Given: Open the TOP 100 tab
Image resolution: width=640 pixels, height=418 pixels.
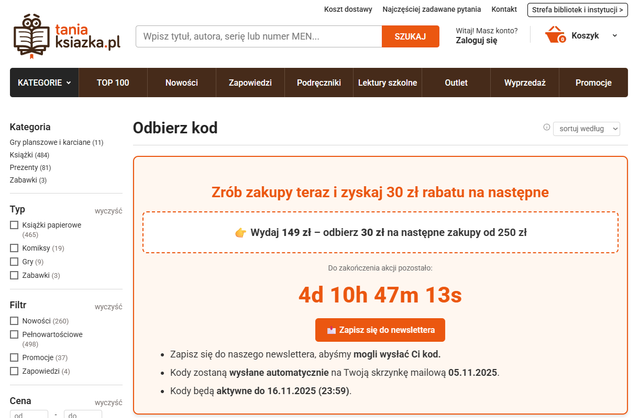Looking at the screenshot, I should (113, 82).
